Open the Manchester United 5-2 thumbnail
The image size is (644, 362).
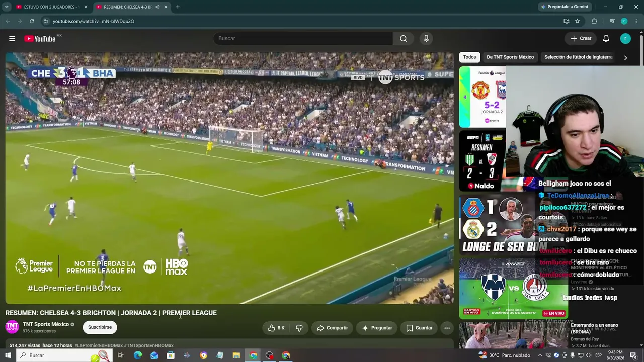(482, 97)
